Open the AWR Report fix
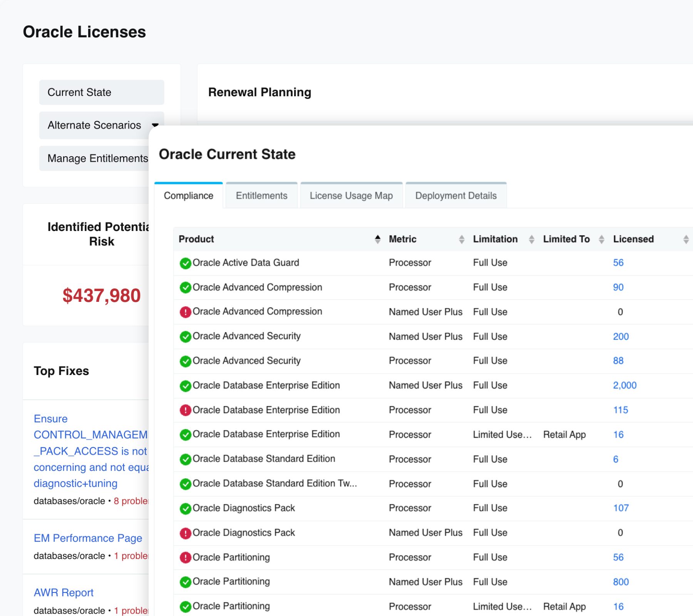This screenshot has height=616, width=693. tap(64, 593)
